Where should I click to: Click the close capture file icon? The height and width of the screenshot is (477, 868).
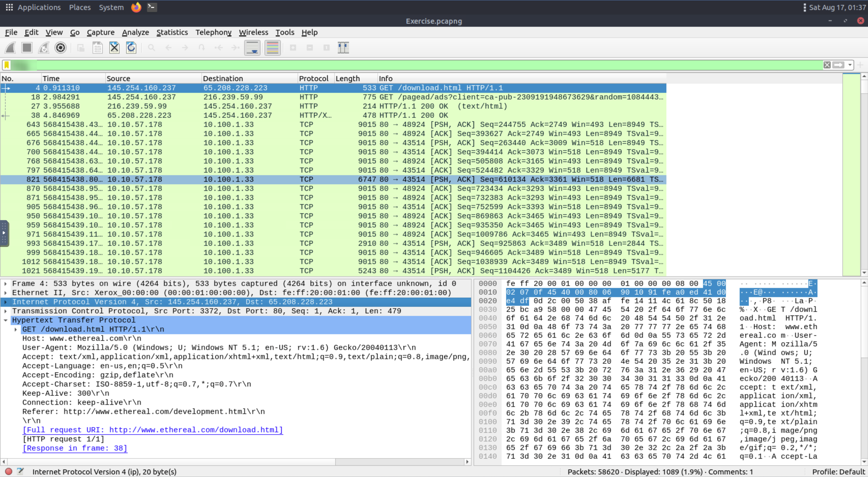click(x=114, y=48)
